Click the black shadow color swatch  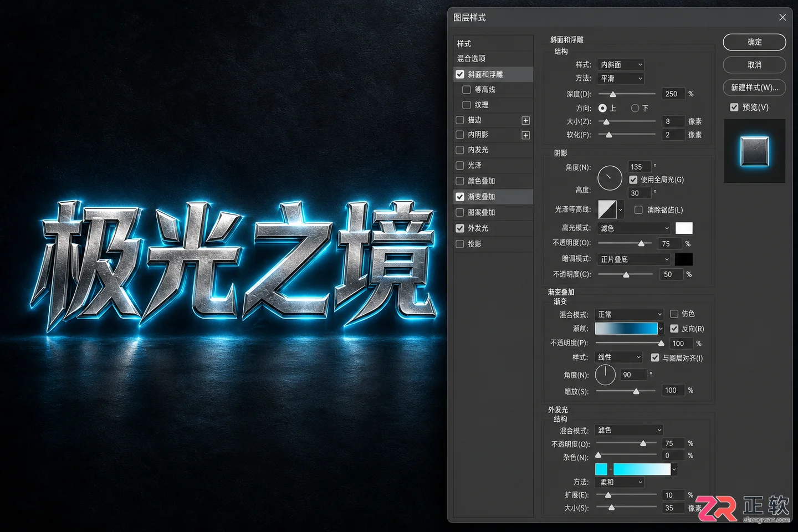click(x=684, y=259)
